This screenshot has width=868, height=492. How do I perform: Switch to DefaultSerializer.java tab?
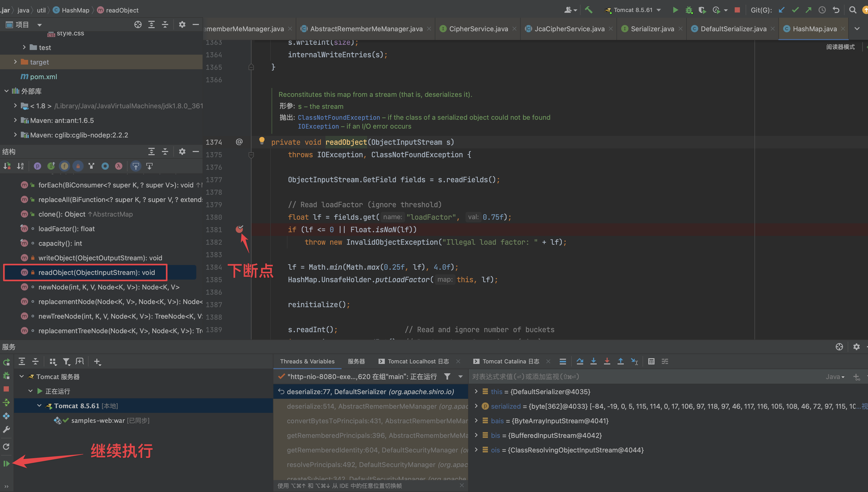pyautogui.click(x=733, y=29)
